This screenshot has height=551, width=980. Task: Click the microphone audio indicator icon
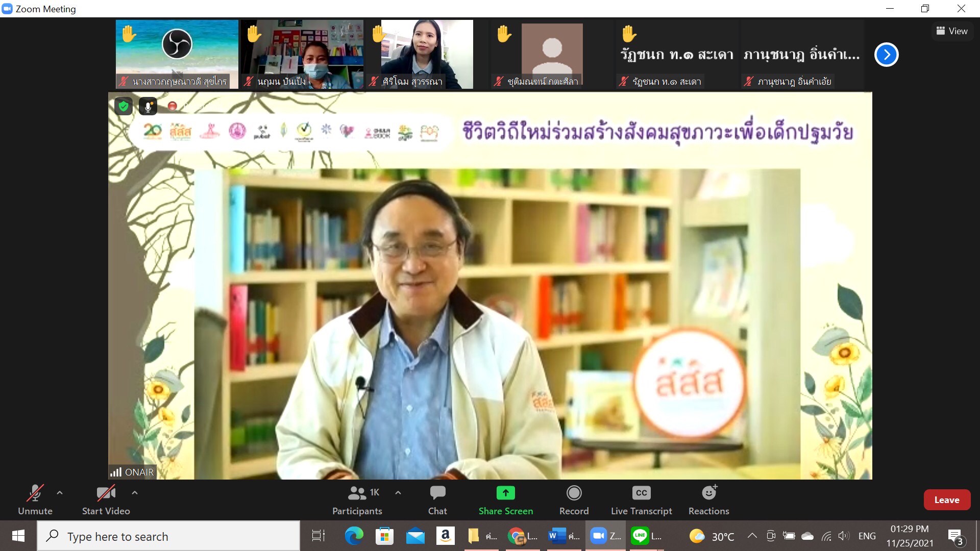pyautogui.click(x=148, y=106)
